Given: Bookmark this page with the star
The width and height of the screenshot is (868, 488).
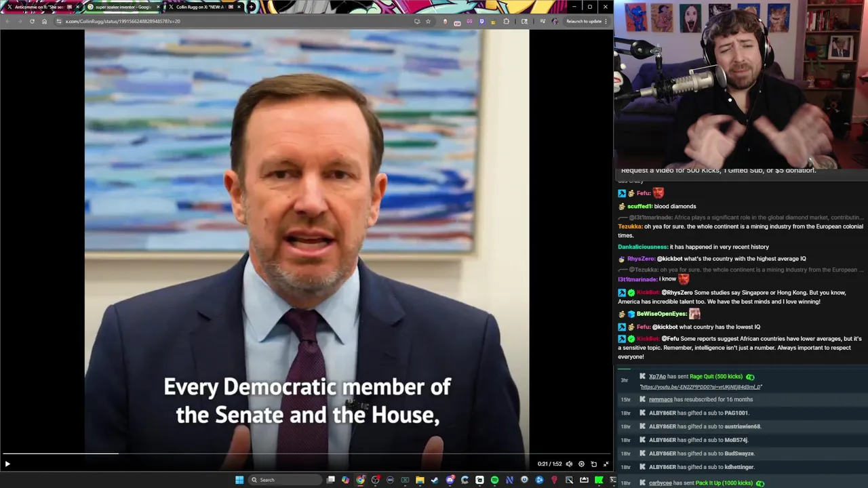Looking at the screenshot, I should [x=428, y=21].
